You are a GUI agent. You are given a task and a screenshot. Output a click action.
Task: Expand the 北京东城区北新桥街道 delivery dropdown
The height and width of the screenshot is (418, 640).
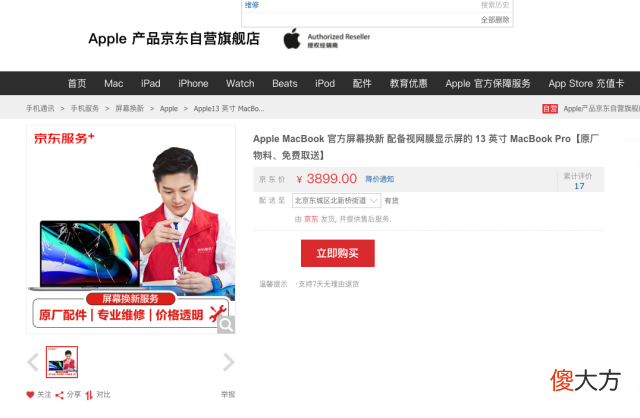pyautogui.click(x=336, y=200)
